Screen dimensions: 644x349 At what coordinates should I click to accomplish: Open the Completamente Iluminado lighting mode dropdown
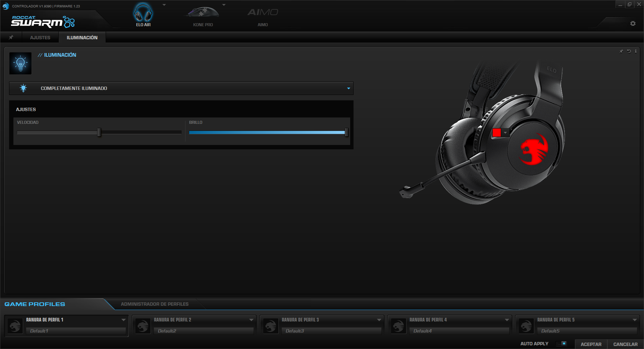click(x=181, y=88)
